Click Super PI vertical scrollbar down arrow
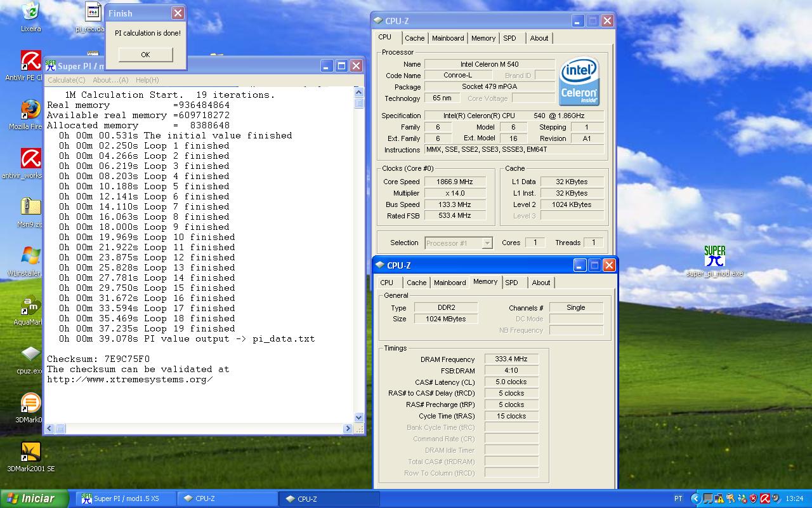Viewport: 812px width, 508px height. coord(359,417)
